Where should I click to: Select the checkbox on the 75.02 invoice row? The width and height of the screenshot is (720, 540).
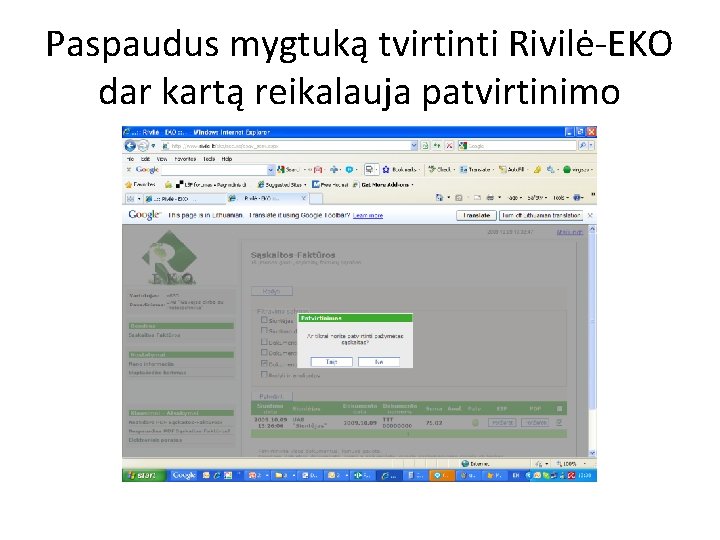(x=559, y=422)
